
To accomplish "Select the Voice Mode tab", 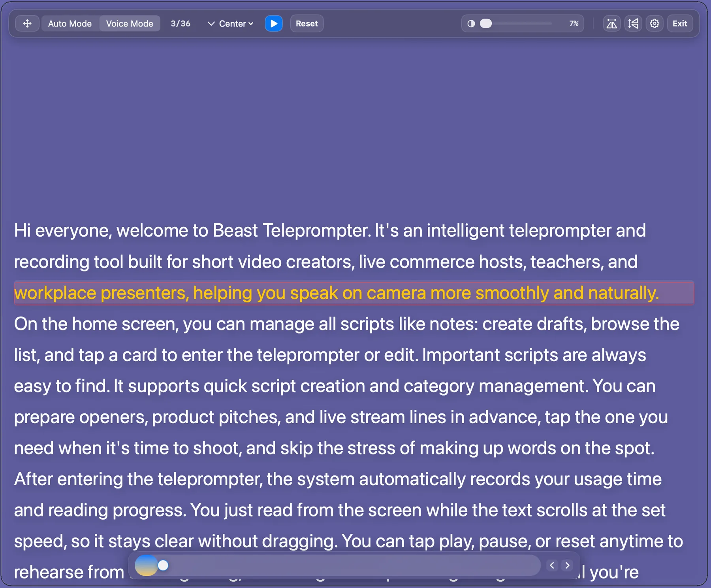I will 130,23.
